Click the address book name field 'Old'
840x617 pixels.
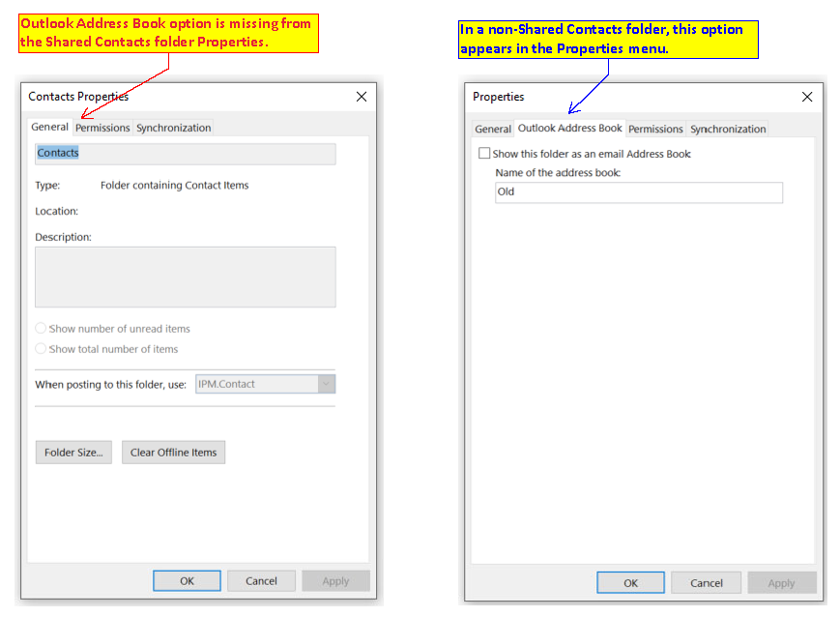click(x=639, y=191)
